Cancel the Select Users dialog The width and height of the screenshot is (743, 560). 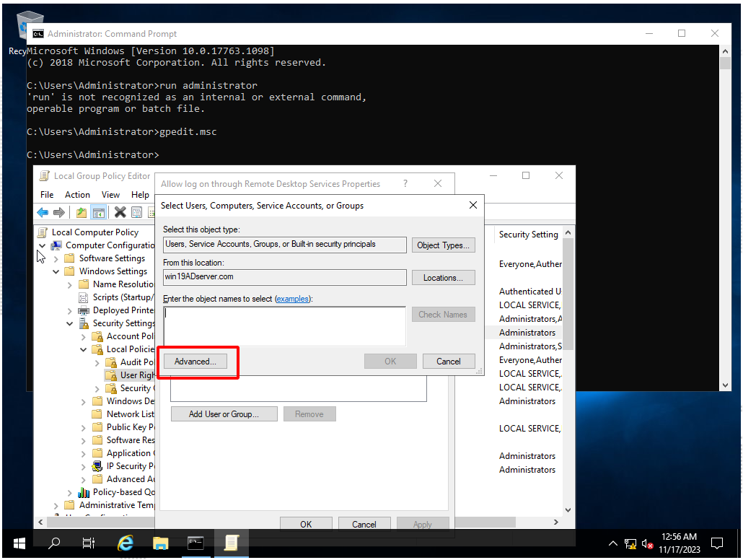point(448,362)
